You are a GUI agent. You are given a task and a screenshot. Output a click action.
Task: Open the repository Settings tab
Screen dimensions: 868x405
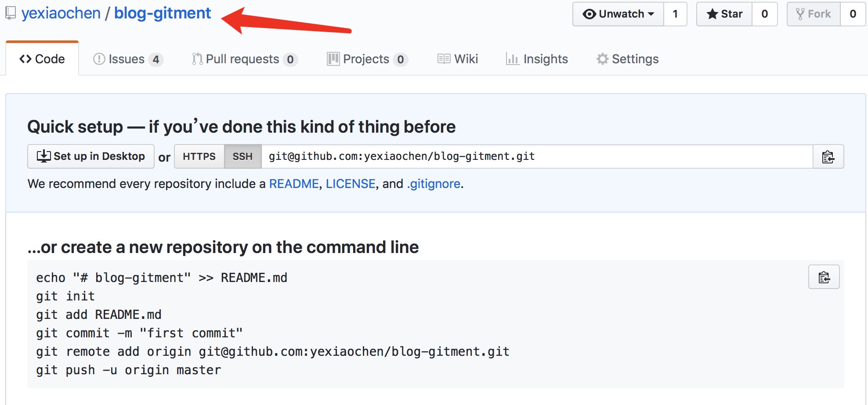tap(627, 59)
